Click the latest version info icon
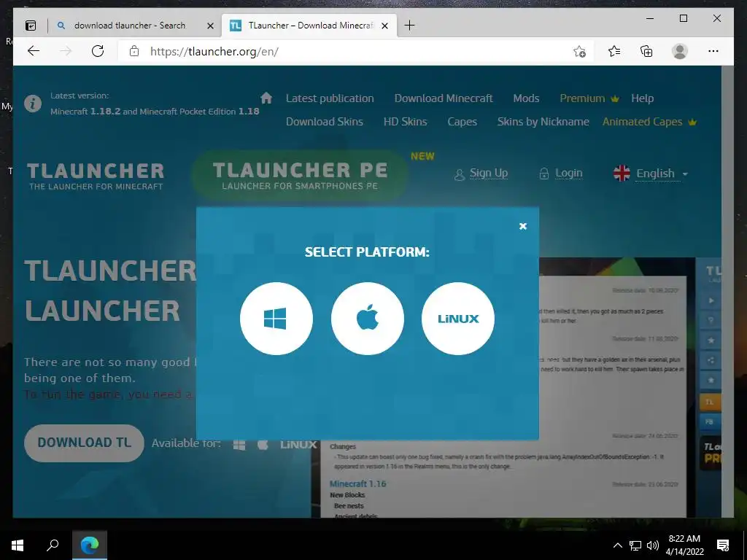 [x=33, y=104]
